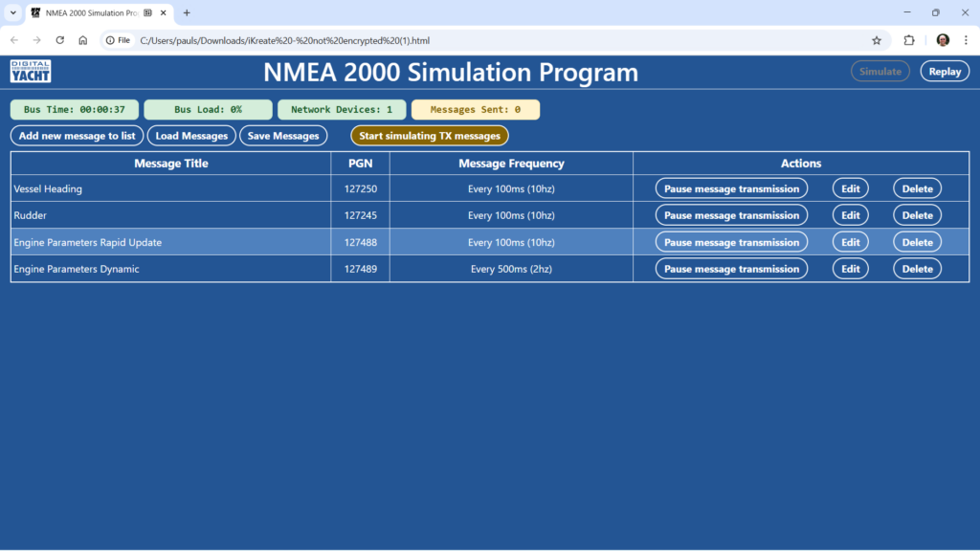Switch to Replay mode
Image resolution: width=980 pixels, height=551 pixels.
[x=944, y=72]
